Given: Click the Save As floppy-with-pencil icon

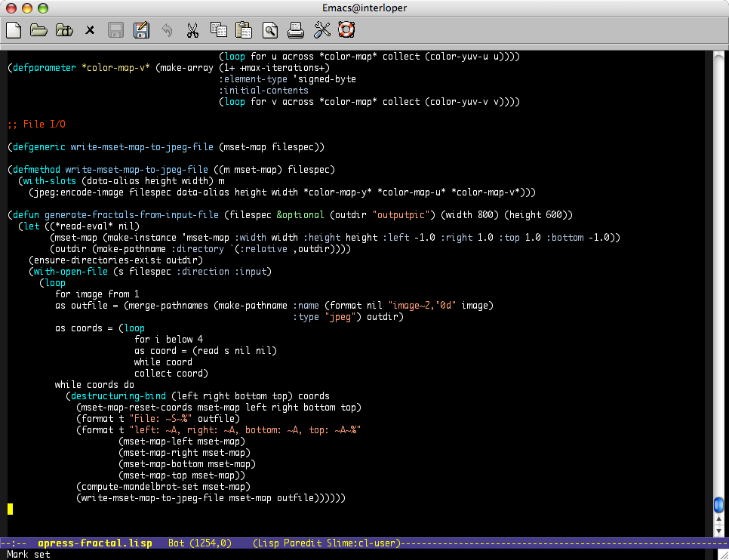Looking at the screenshot, I should 141,30.
